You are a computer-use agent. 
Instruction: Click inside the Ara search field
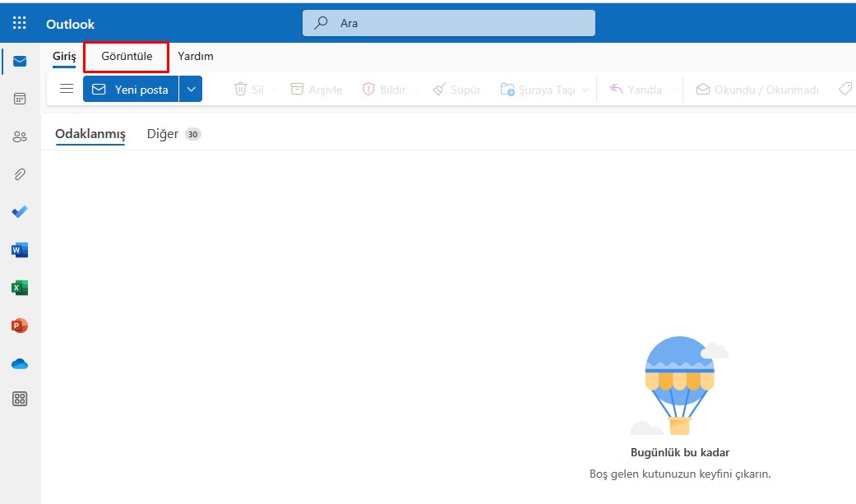click(448, 22)
